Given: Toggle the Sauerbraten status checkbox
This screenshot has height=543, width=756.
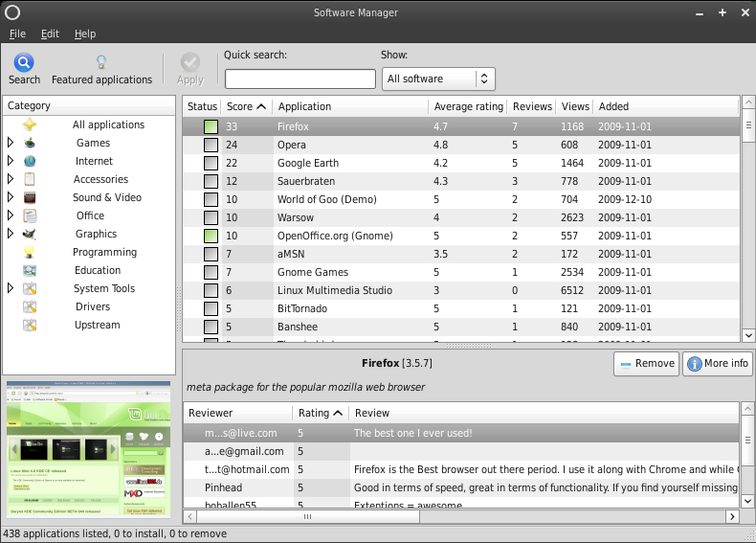Looking at the screenshot, I should [211, 181].
